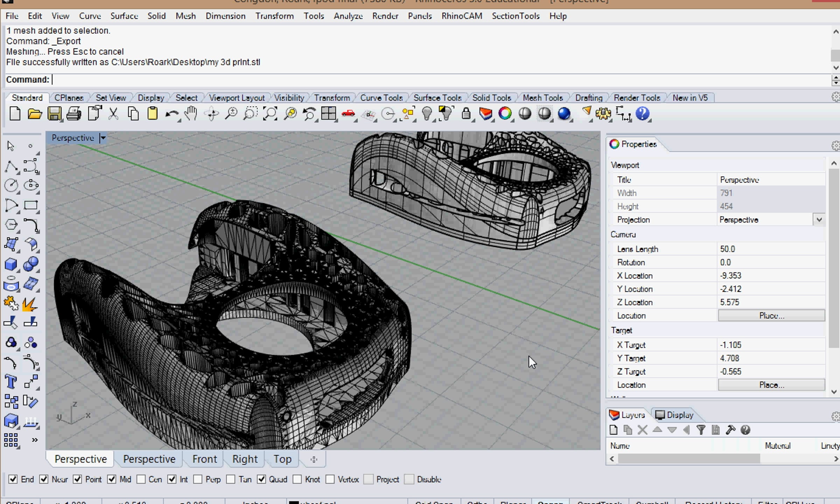840x504 pixels.
Task: Open the Perspective viewport title dropdown arrow
Action: [x=103, y=138]
